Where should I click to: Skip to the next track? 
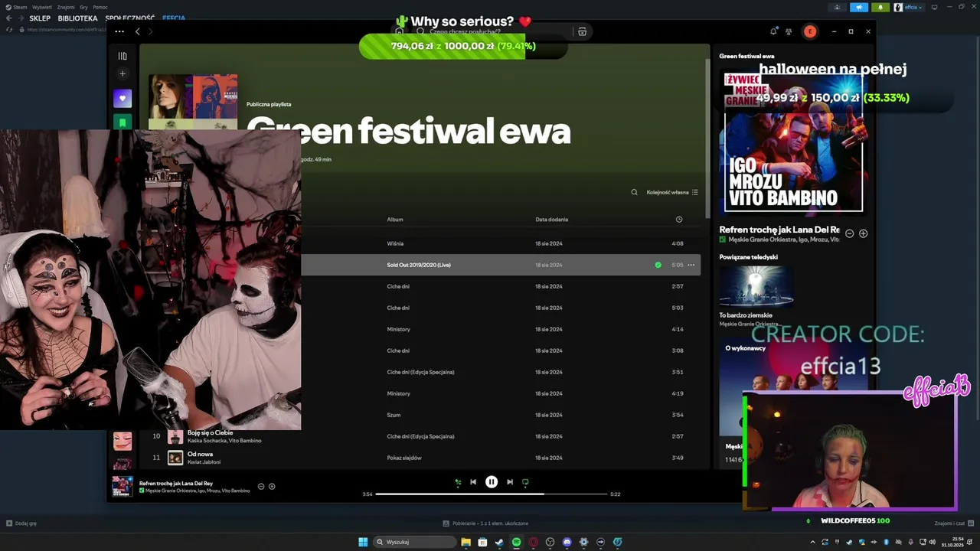coord(510,482)
